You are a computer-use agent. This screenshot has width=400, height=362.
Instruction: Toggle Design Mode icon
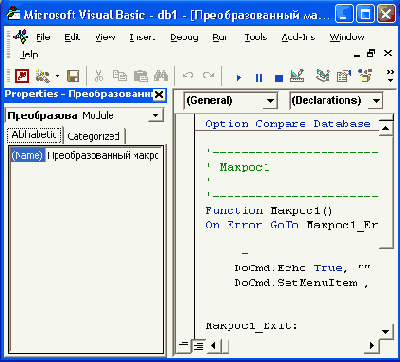point(297,76)
